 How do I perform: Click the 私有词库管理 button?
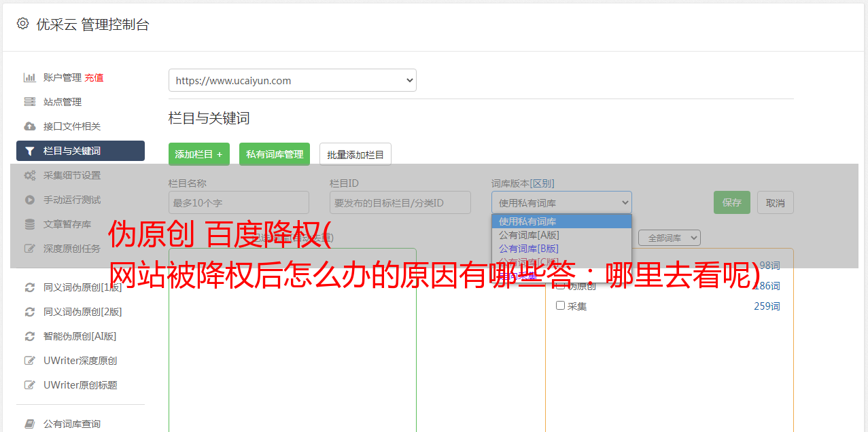pos(275,154)
